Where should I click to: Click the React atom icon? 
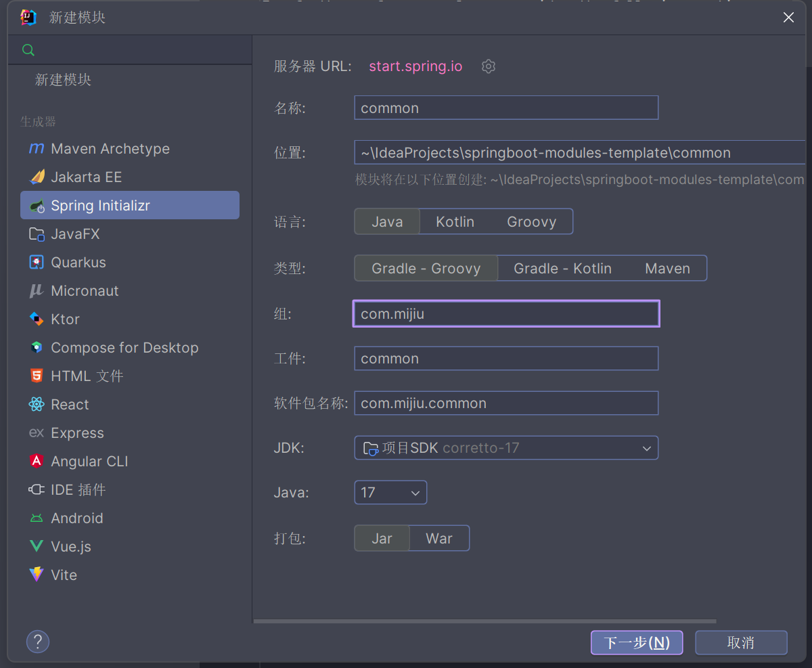(x=37, y=404)
